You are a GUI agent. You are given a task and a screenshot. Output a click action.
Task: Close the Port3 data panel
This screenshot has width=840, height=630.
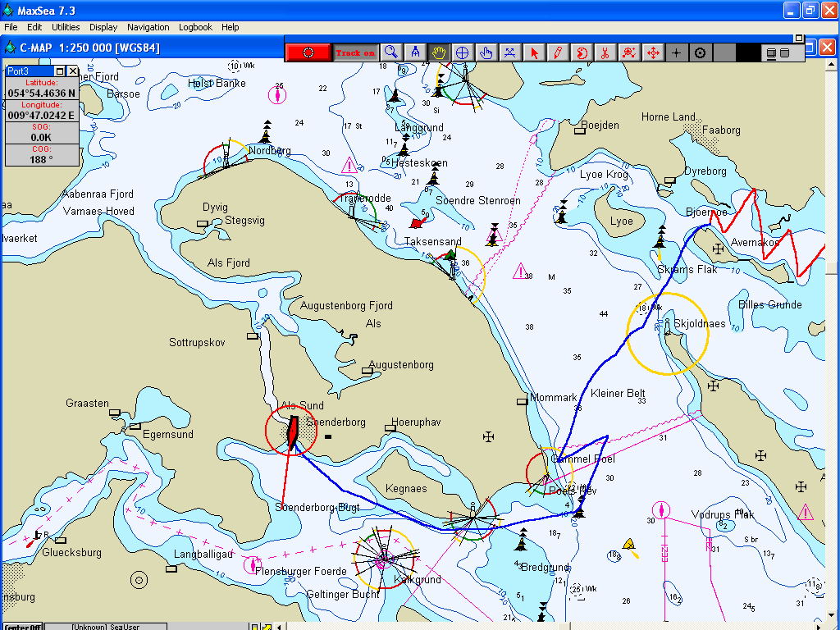click(73, 71)
